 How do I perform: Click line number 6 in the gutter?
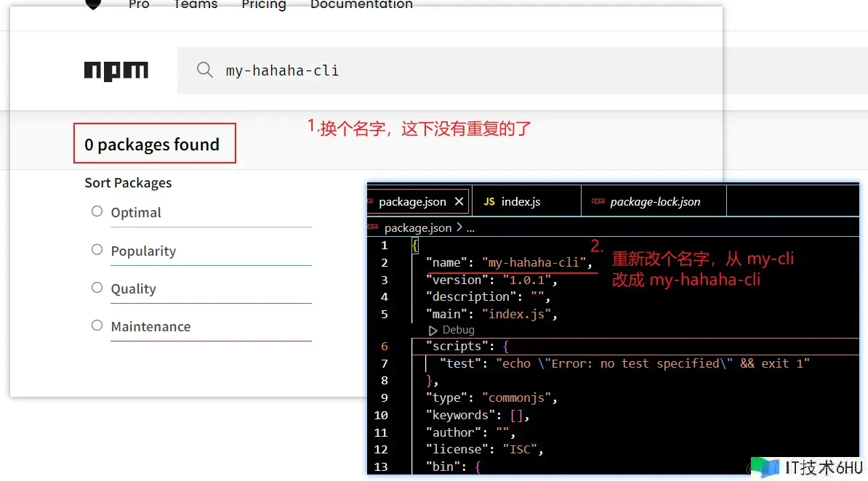click(384, 346)
